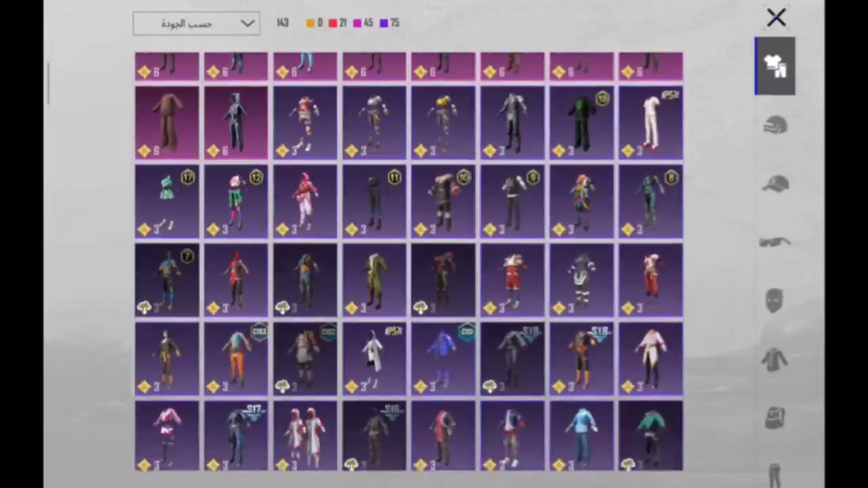Screen dimensions: 868x488
Task: Select the outfit sets category icon
Action: pyautogui.click(x=775, y=66)
